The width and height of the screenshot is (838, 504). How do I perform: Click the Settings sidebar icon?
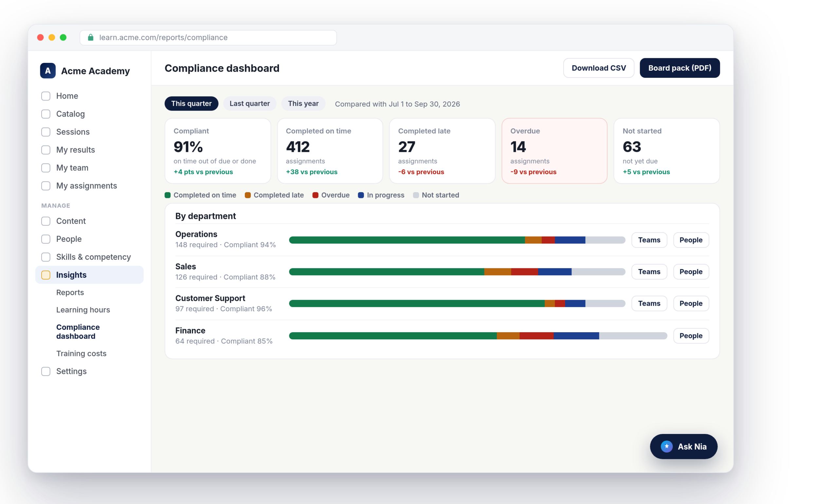coord(46,371)
